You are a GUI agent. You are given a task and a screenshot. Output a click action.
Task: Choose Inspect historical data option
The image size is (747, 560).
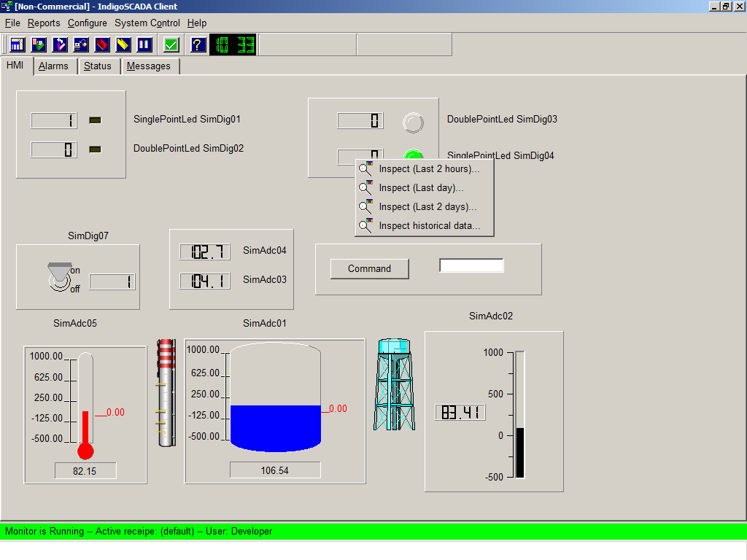[429, 226]
